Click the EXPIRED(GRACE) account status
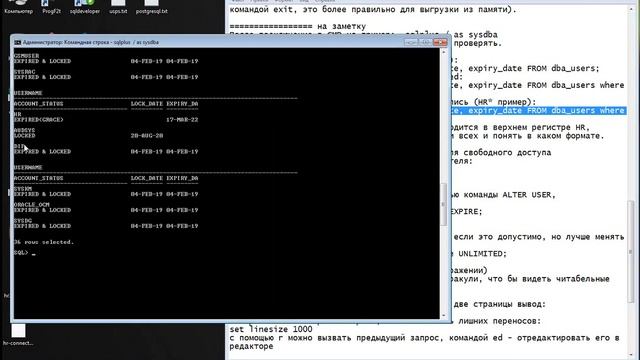Viewport: 640px width, 360px height. (39, 120)
